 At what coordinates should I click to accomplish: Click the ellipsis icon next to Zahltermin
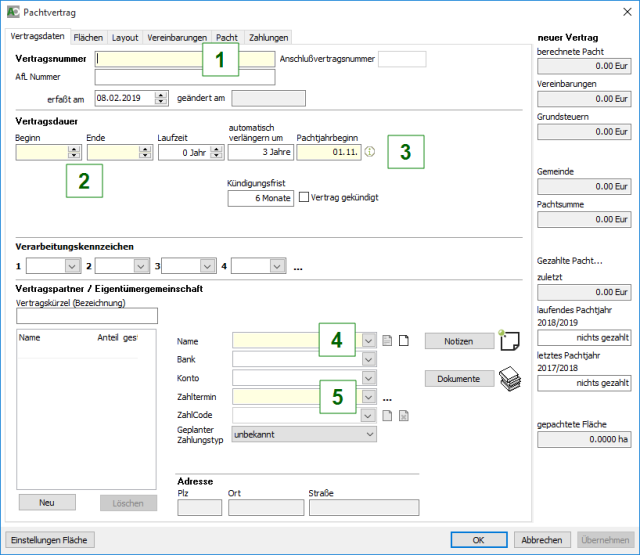(x=387, y=397)
